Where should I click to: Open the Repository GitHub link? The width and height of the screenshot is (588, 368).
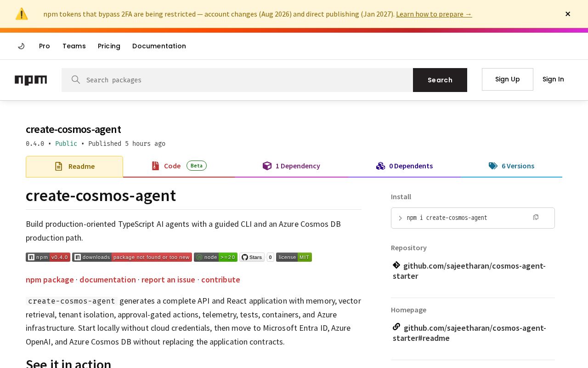click(469, 271)
